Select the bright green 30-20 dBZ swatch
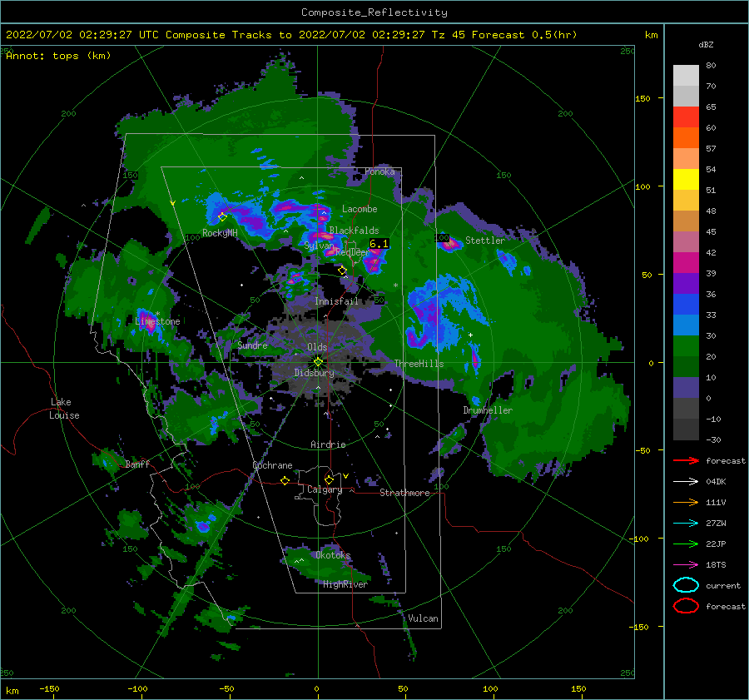The height and width of the screenshot is (700, 749). click(686, 346)
